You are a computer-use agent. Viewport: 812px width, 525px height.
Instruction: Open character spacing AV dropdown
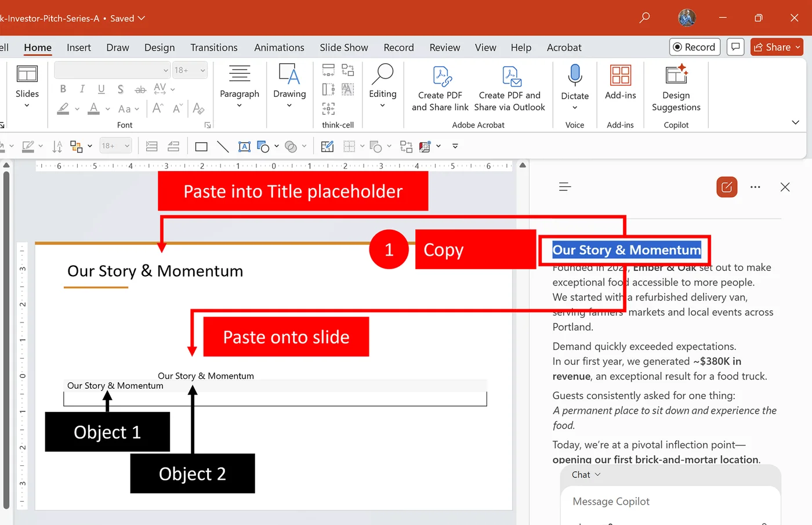(164, 89)
